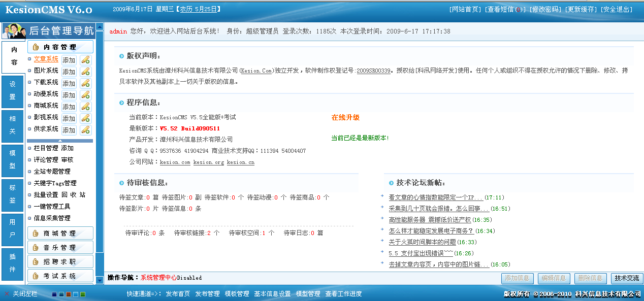Select the 招聘求职 panel icon
This screenshot has height=301, width=644.
coord(36,262)
